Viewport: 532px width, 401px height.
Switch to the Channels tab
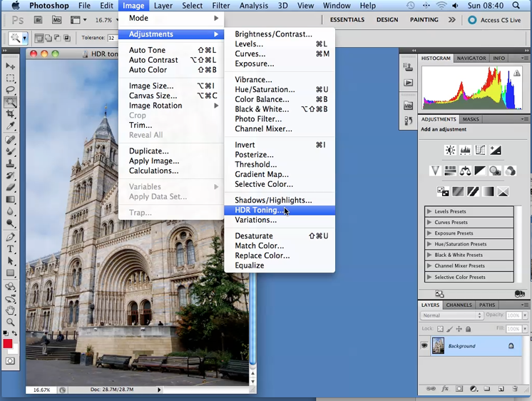point(459,305)
